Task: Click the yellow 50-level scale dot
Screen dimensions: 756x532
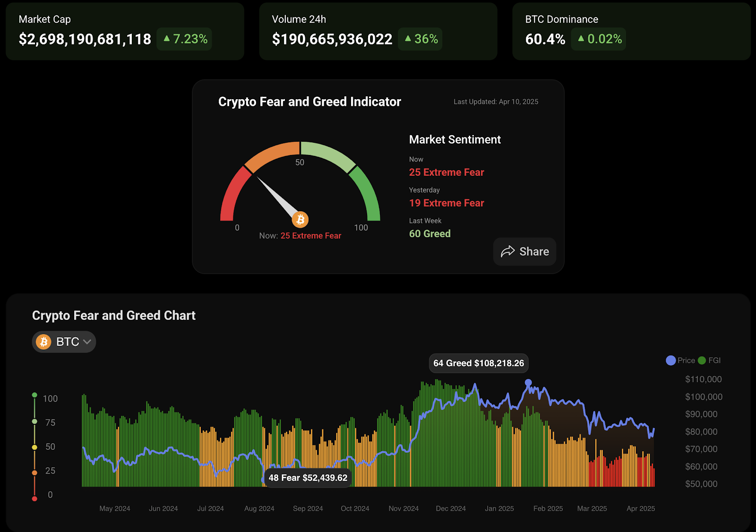Action: pos(34,447)
